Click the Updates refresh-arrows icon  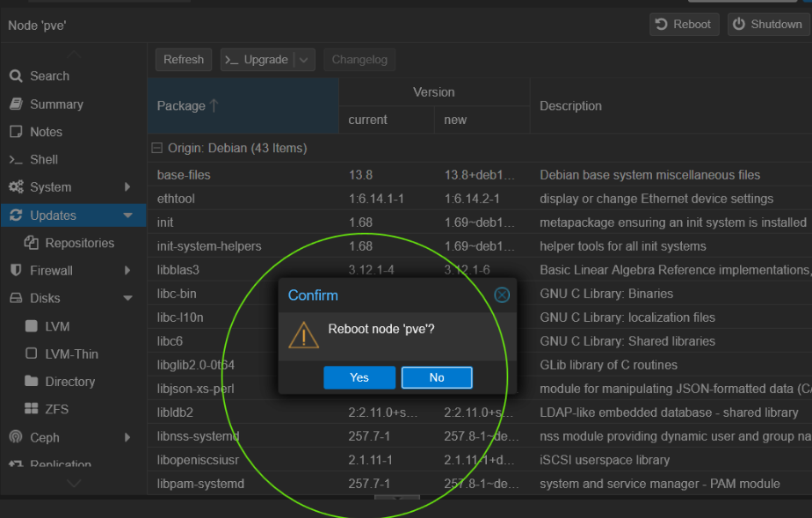[x=16, y=215]
